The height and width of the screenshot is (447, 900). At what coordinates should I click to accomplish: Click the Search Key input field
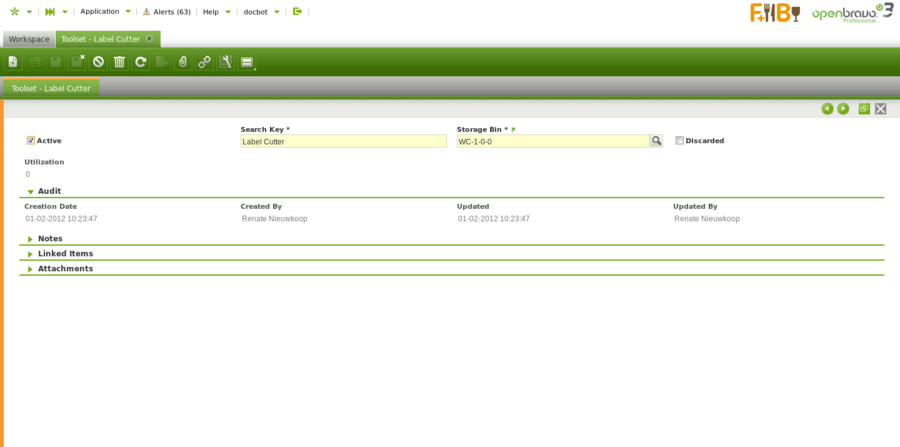pyautogui.click(x=343, y=142)
